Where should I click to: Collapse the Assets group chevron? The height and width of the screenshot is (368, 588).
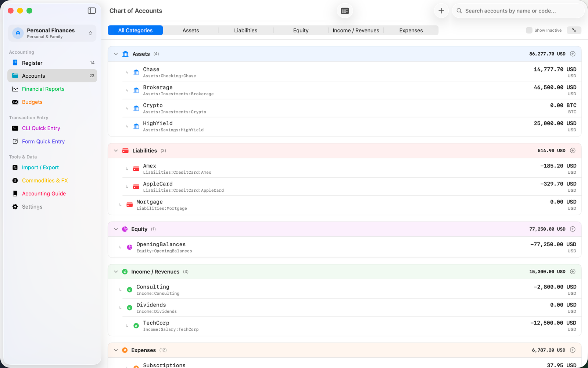pyautogui.click(x=116, y=54)
